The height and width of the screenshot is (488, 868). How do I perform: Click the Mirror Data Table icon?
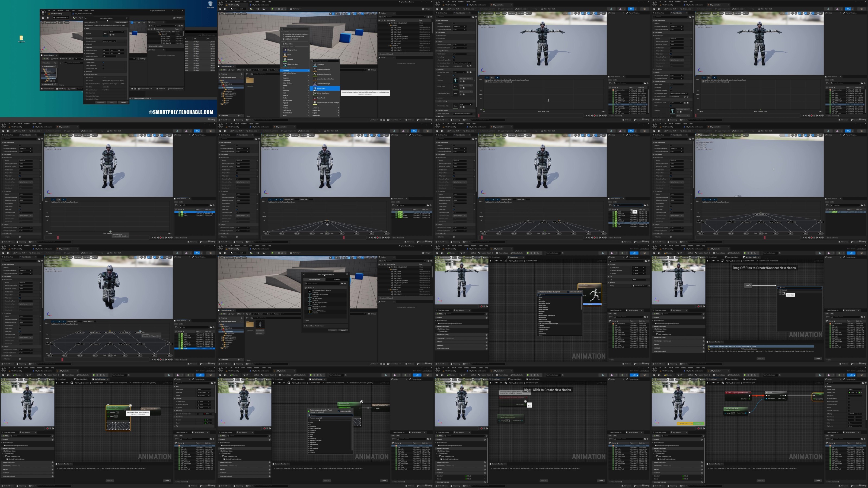pyautogui.click(x=315, y=93)
